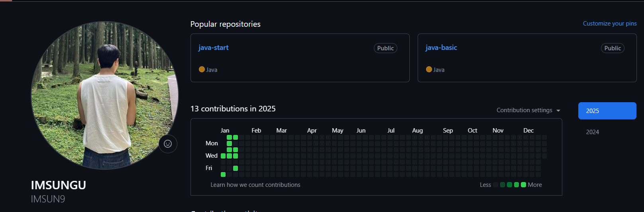
Task: Click the Java language dot under java-basic
Action: [x=429, y=69]
